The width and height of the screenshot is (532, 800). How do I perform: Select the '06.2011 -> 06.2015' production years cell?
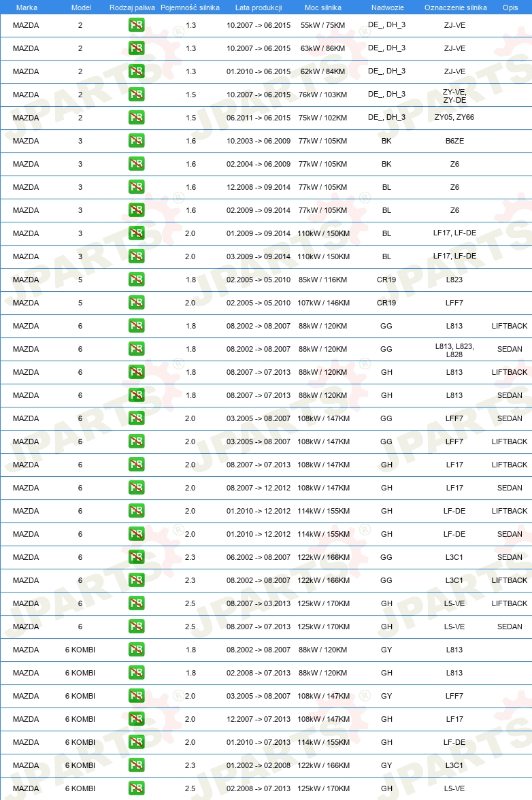(259, 118)
